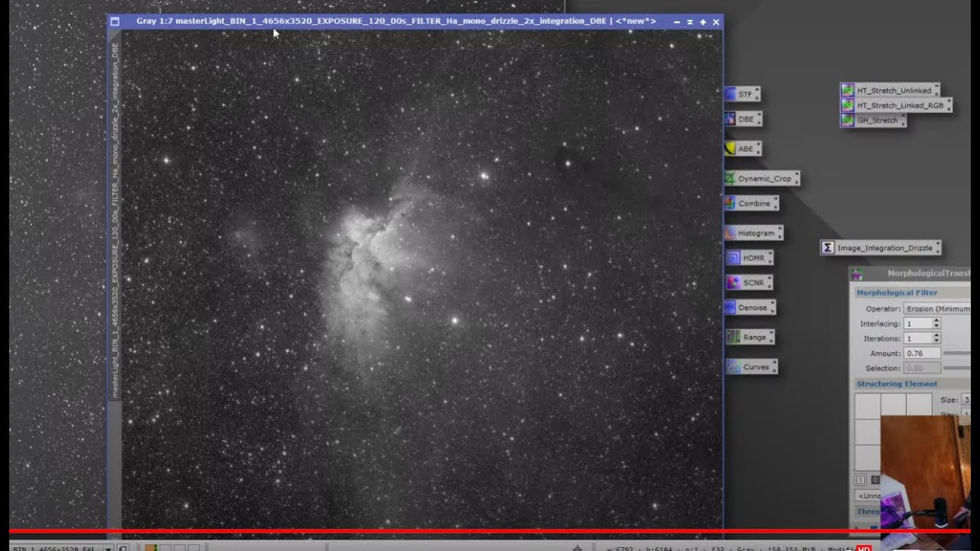Select the Histogram process icon
This screenshot has height=551, width=980.
[753, 233]
